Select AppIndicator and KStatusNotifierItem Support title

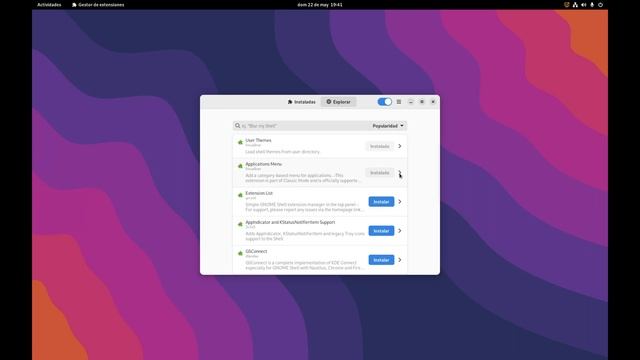(x=290, y=222)
